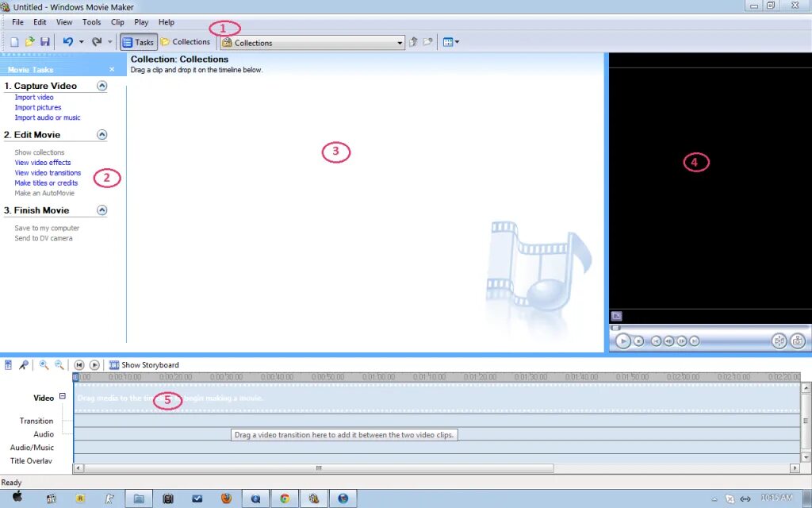Collapse the Video track with minus box

point(63,396)
